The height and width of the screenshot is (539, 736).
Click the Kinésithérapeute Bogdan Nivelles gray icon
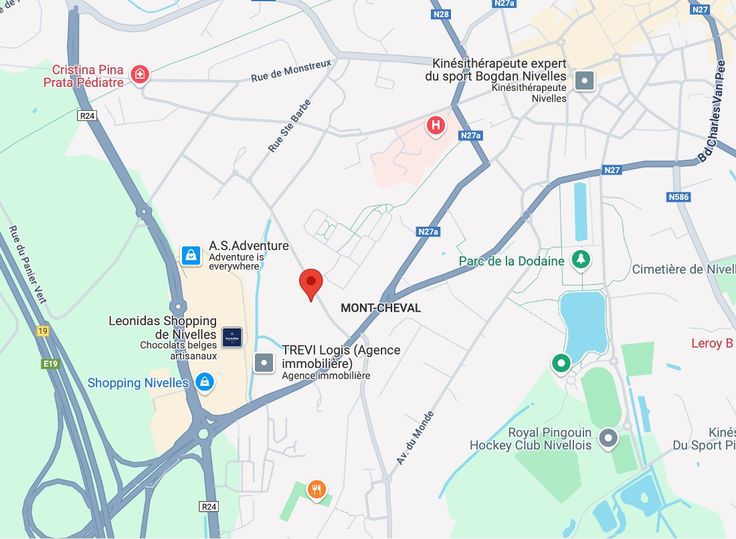(585, 81)
